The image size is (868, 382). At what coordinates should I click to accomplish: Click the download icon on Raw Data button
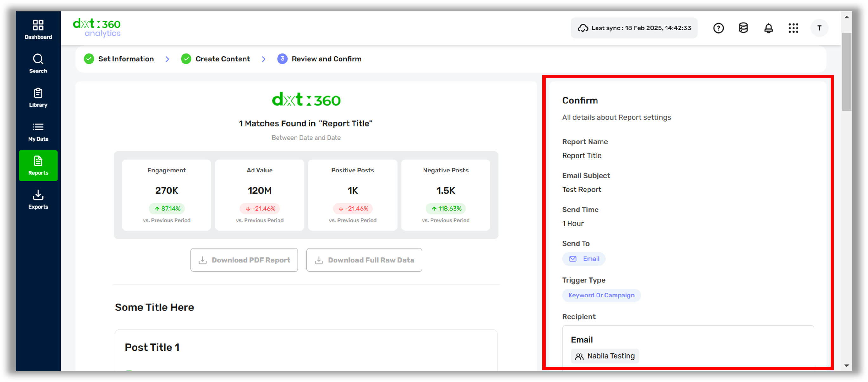319,260
